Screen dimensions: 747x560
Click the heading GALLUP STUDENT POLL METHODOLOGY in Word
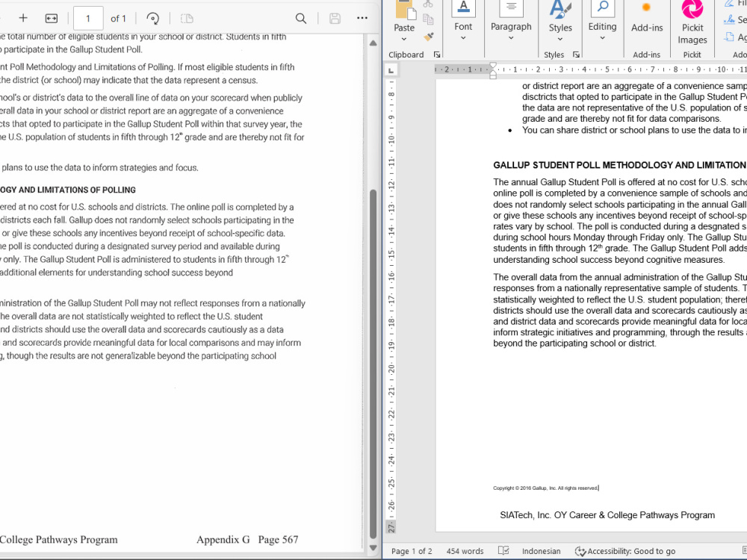(x=620, y=165)
